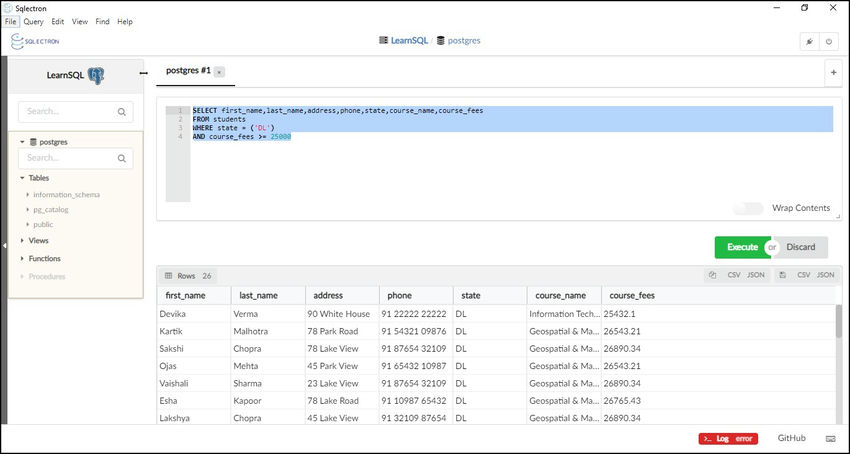
Task: Click the save-to-file icon in results toolbar
Action: pyautogui.click(x=782, y=276)
